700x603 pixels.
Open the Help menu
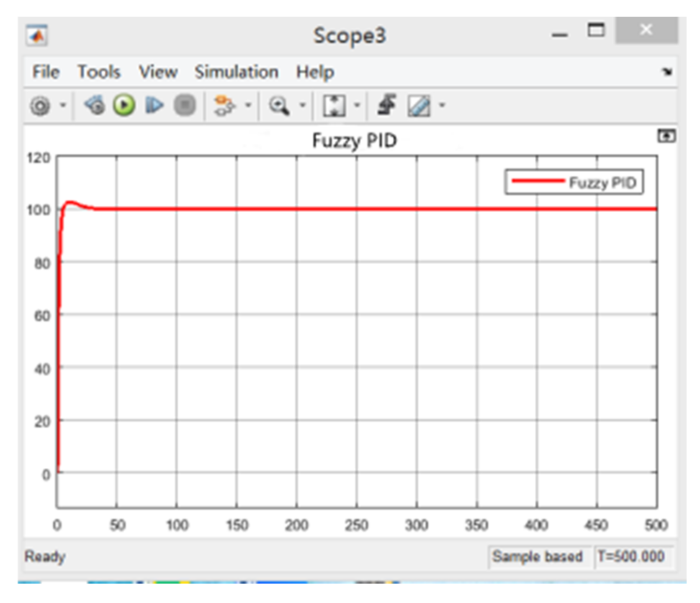point(315,72)
